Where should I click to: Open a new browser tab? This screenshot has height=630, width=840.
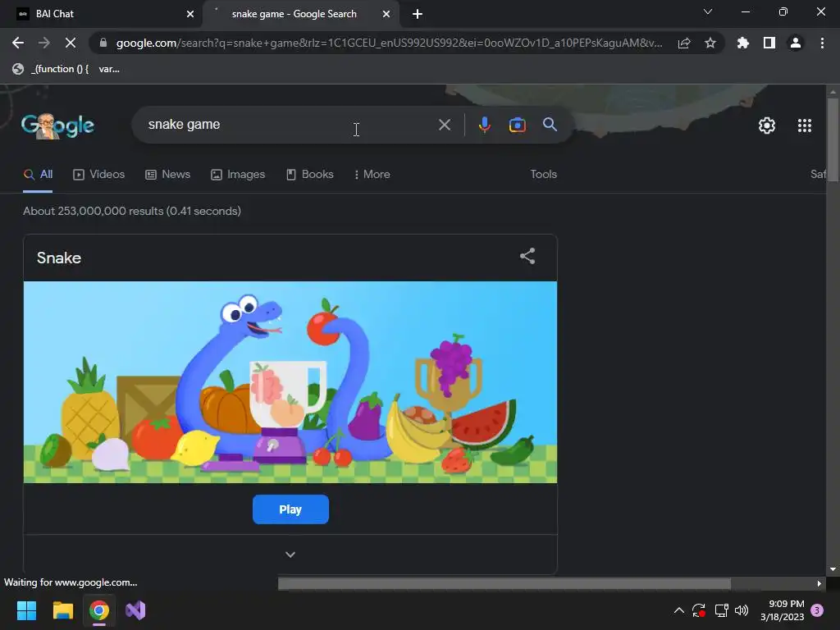pyautogui.click(x=418, y=14)
